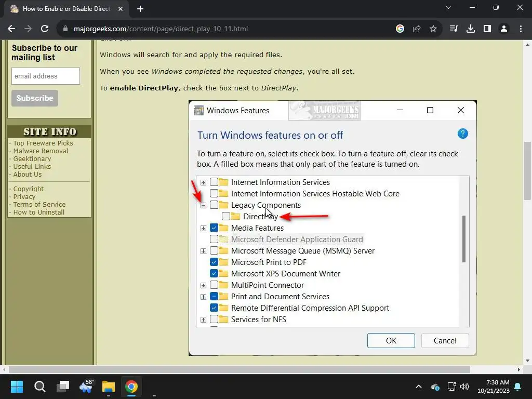Open File Explorer from taskbar
The height and width of the screenshot is (399, 532).
(109, 387)
